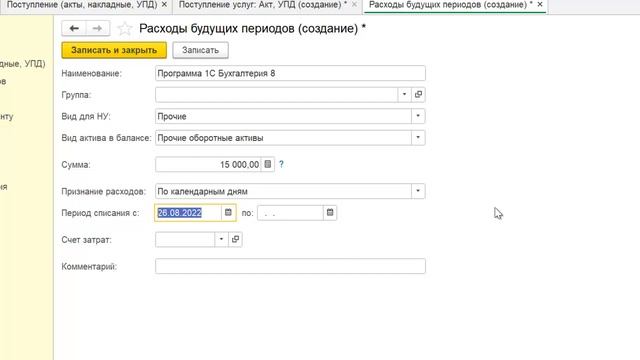Click into the Группа input field
This screenshot has height=360, width=640.
point(276,95)
